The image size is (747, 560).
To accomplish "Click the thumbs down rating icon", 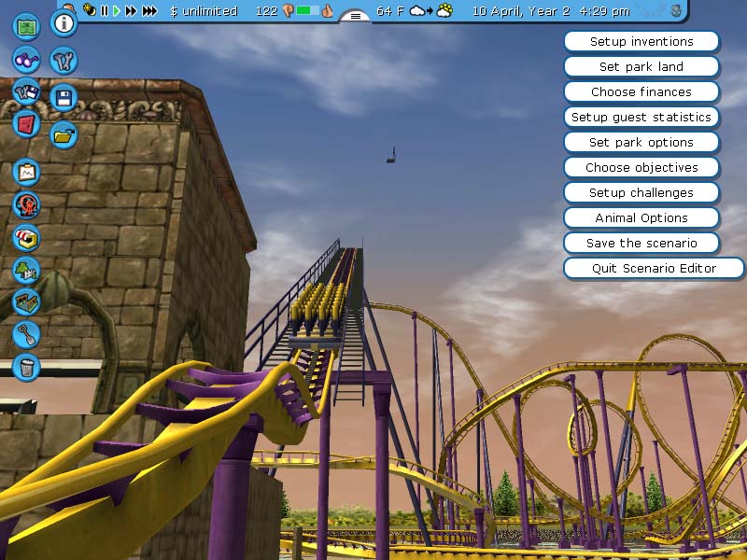I will (289, 10).
